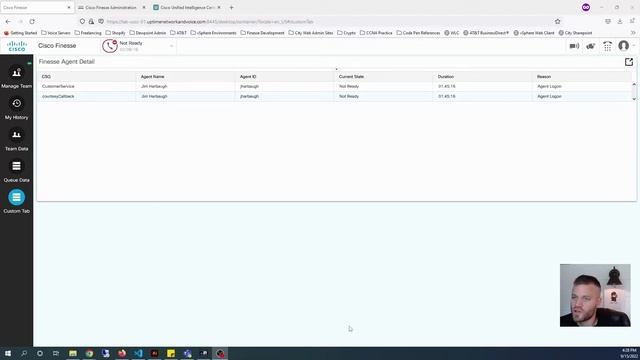Bookmark this page with star icon
This screenshot has width=640, height=360.
[x=558, y=21]
